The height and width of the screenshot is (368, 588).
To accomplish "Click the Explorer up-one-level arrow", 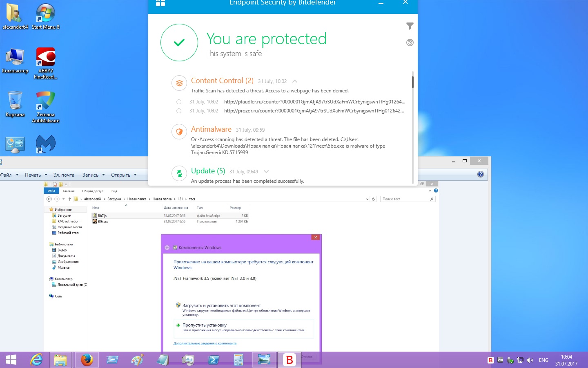I will pyautogui.click(x=70, y=199).
